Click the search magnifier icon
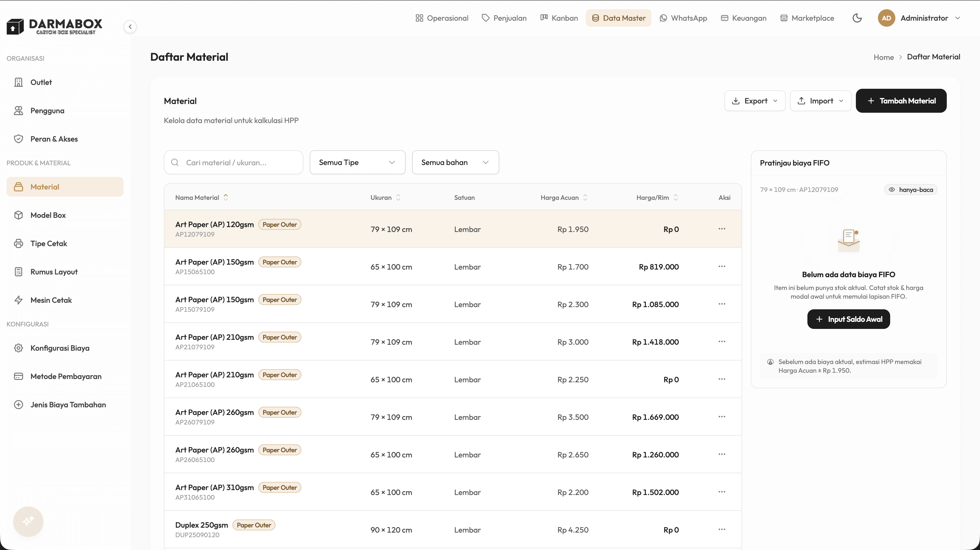Viewport: 980px width, 550px height. (175, 163)
